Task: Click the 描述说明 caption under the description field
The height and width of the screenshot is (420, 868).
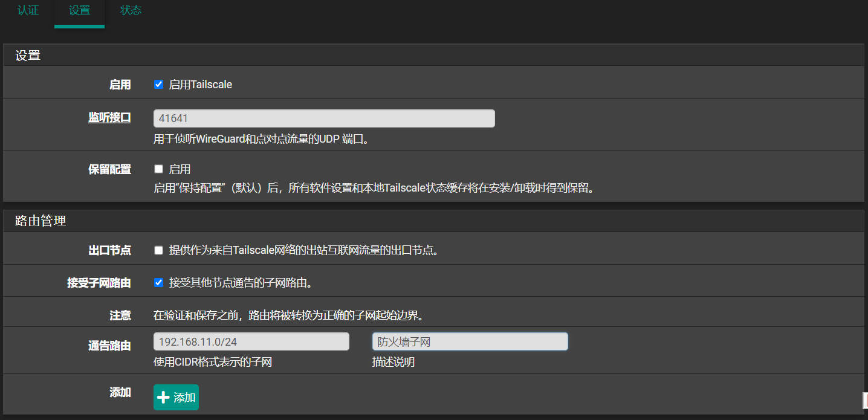Action: [x=393, y=363]
